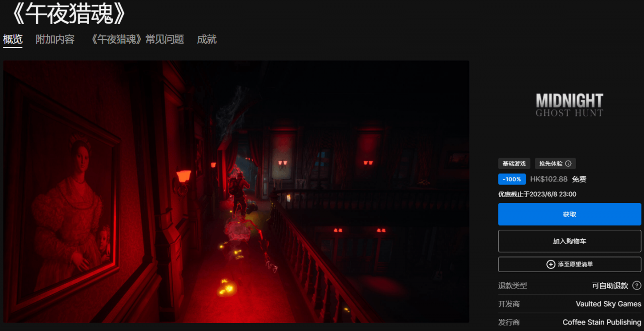
Task: Click the 退款类型 label
Action: coord(513,286)
